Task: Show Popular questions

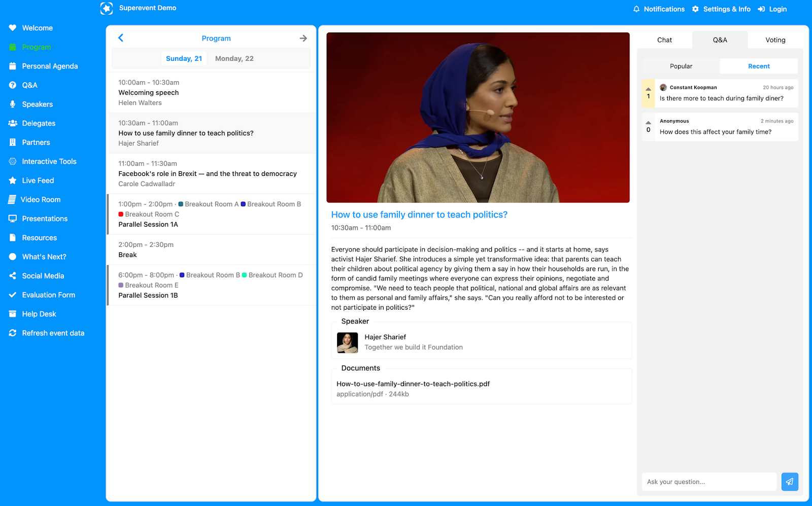Action: click(x=681, y=66)
